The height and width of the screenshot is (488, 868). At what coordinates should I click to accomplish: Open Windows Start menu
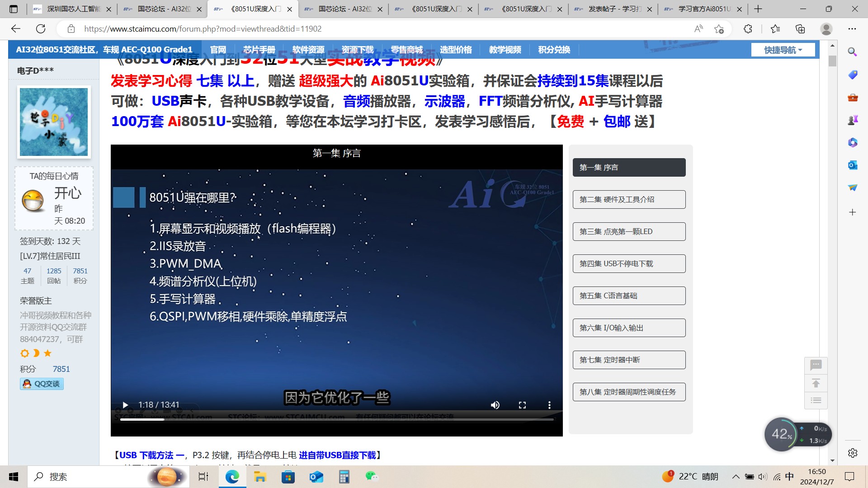pyautogui.click(x=14, y=477)
